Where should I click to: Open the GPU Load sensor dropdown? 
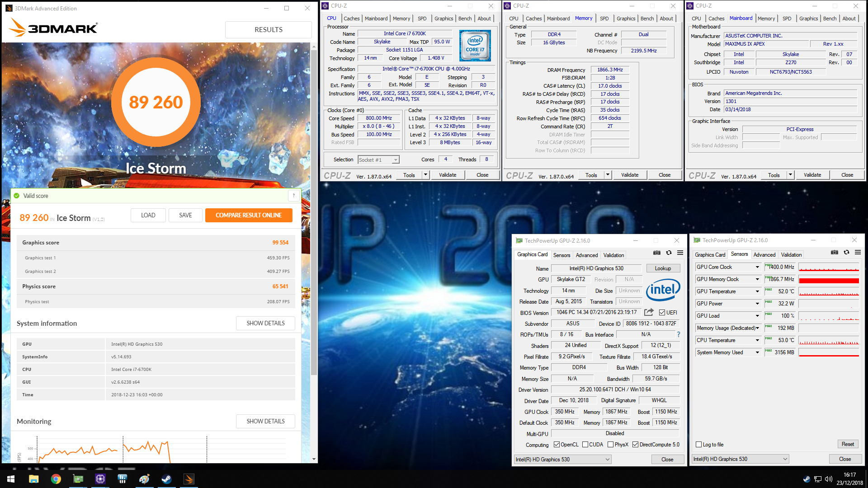point(757,316)
